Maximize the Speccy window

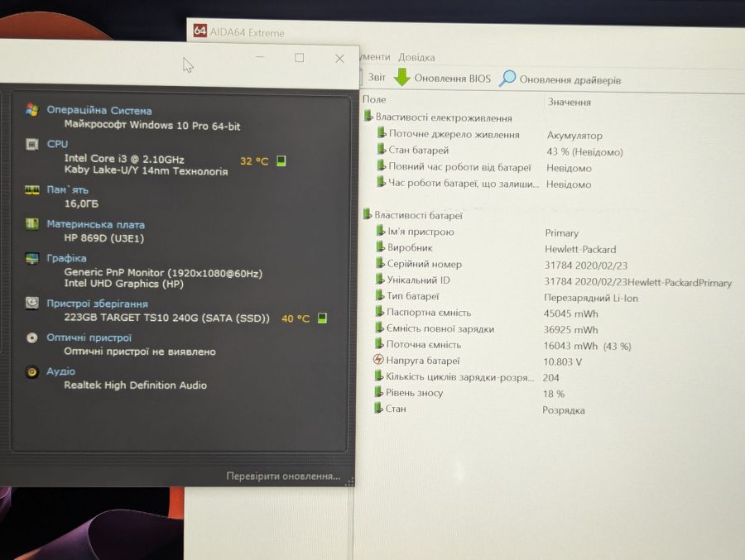(300, 57)
